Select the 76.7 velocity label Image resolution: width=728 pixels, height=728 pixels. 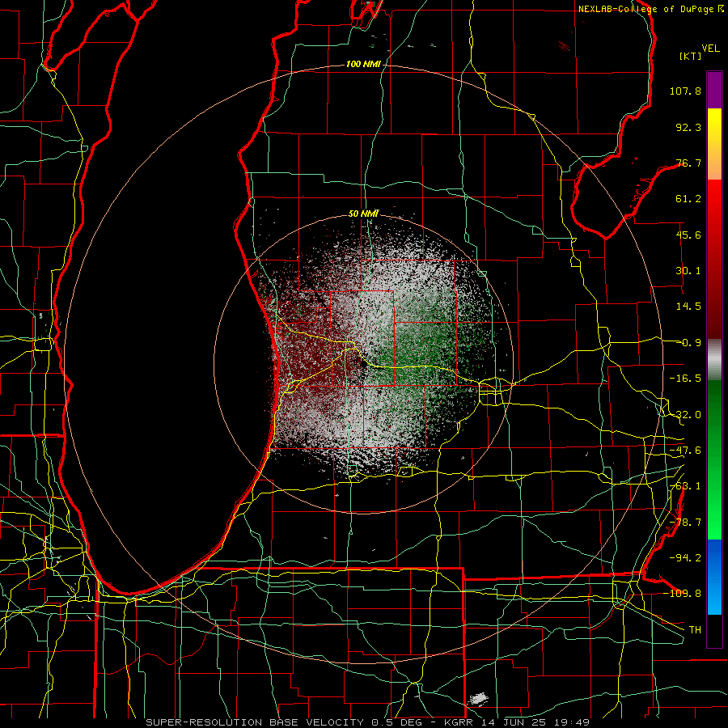(688, 163)
